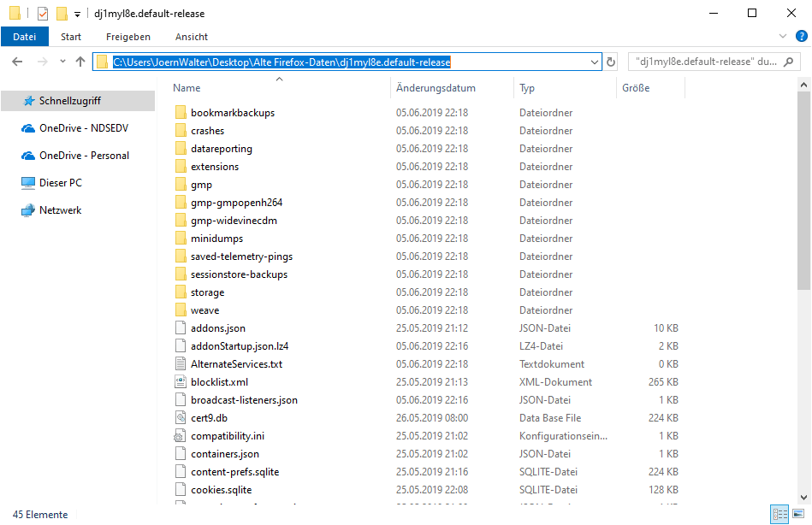812x525 pixels.
Task: Select the OneDrive - Personal cloud icon
Action: (x=27, y=156)
